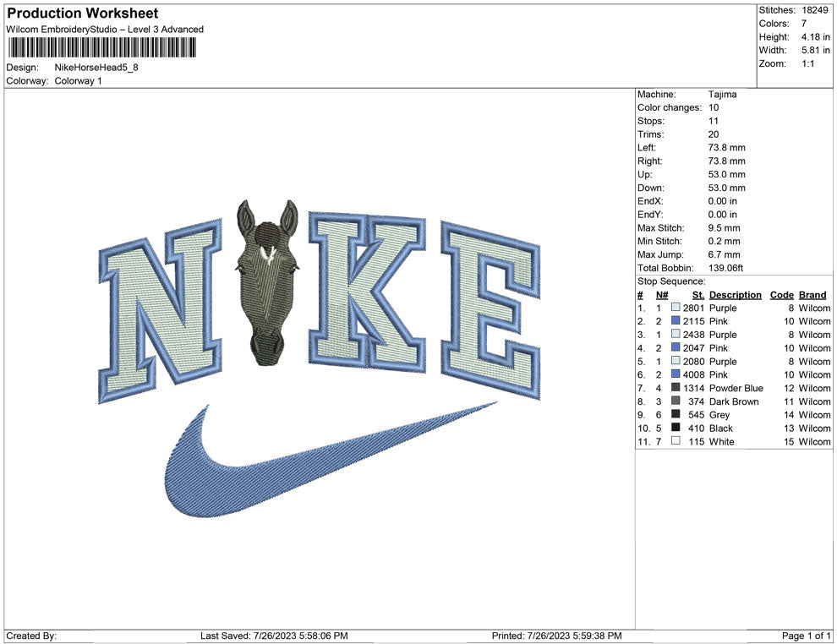Click the embroidered letter N
837x644 pixels.
click(160, 309)
